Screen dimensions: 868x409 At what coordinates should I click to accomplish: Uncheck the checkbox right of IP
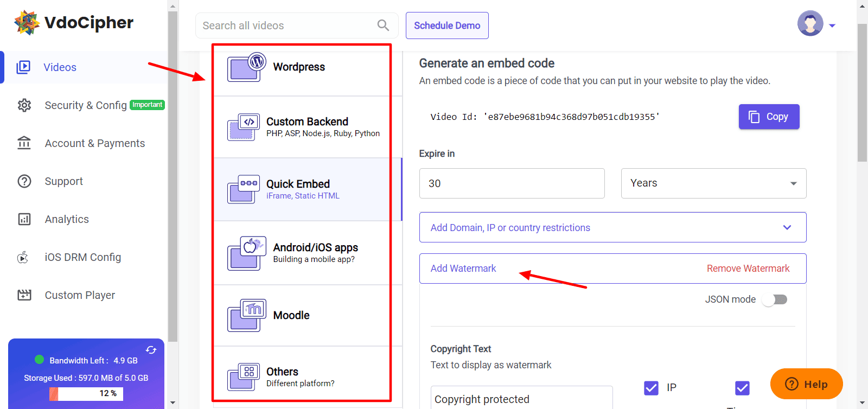click(x=742, y=388)
